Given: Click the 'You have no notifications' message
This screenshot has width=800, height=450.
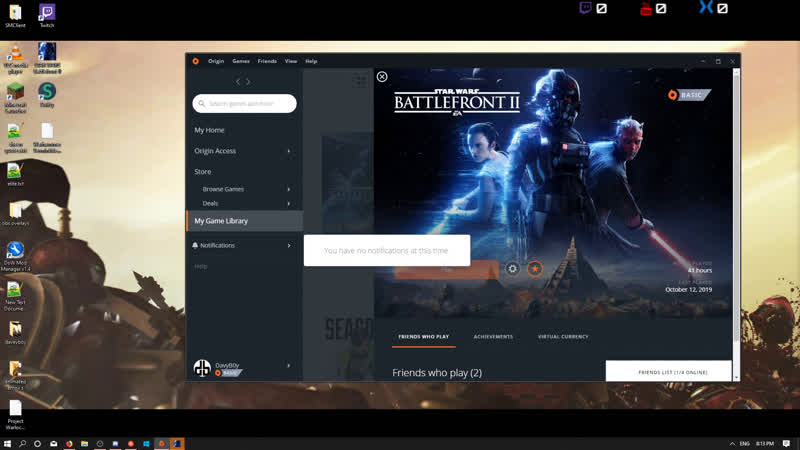Looking at the screenshot, I should point(386,251).
